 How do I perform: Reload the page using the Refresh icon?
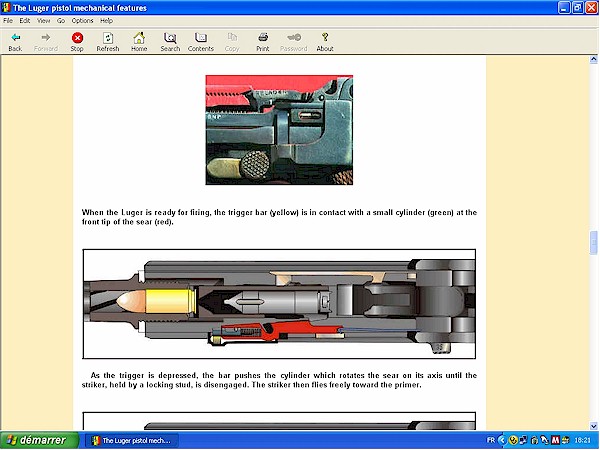108,38
